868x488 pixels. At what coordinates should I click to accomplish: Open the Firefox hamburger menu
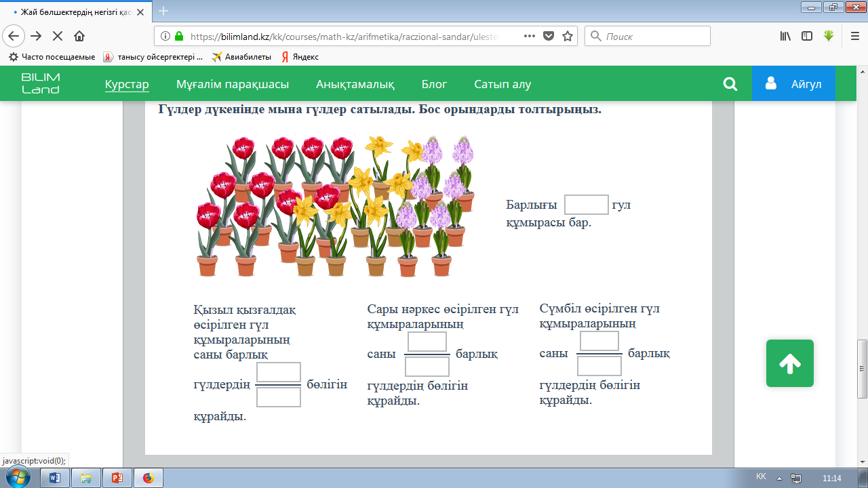point(854,36)
